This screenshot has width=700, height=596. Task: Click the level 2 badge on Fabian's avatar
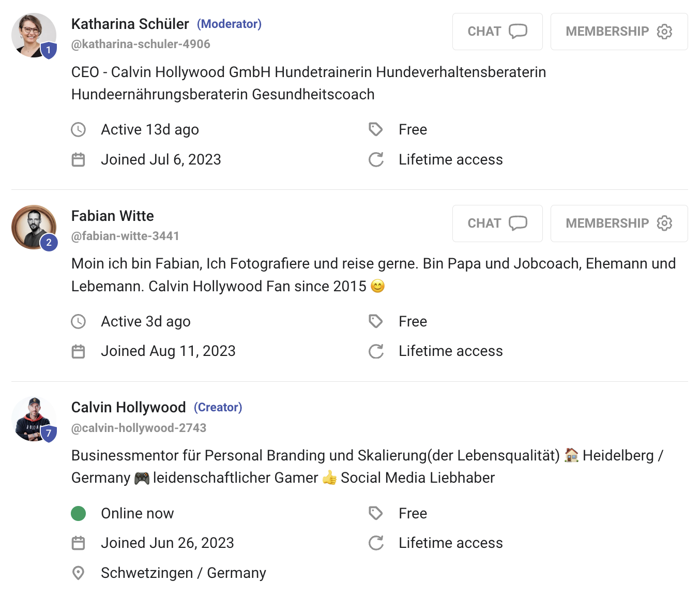point(49,242)
